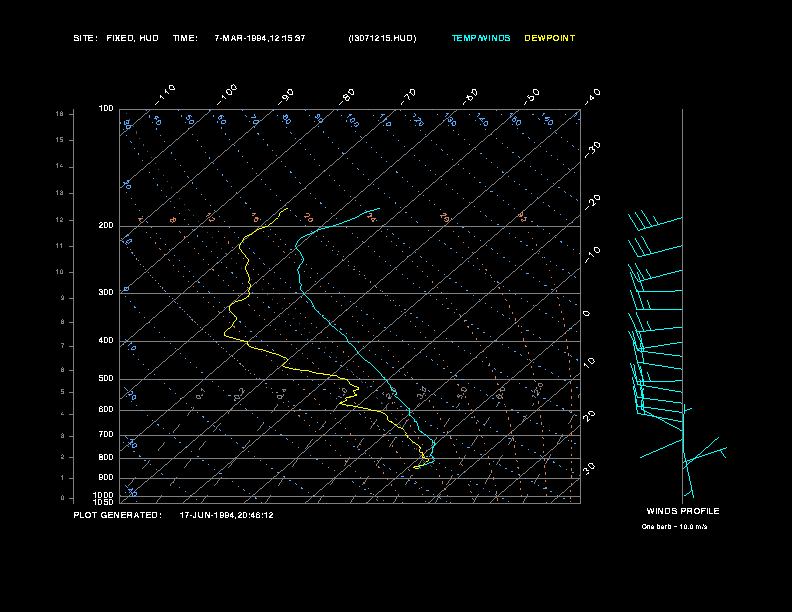Click the 16 km height axis label
Image resolution: width=792 pixels, height=612 pixels.
tap(59, 114)
